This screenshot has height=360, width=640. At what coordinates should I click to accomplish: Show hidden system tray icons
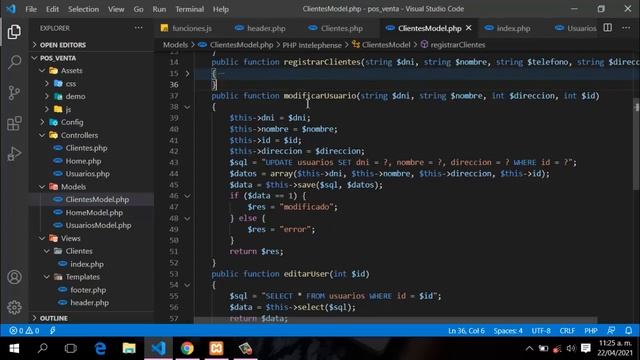pyautogui.click(x=529, y=348)
